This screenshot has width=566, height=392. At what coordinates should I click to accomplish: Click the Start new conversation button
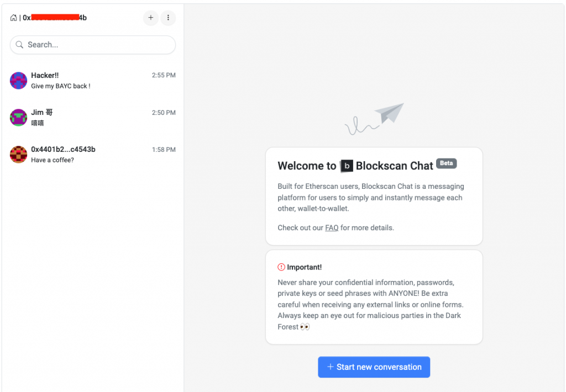click(374, 367)
